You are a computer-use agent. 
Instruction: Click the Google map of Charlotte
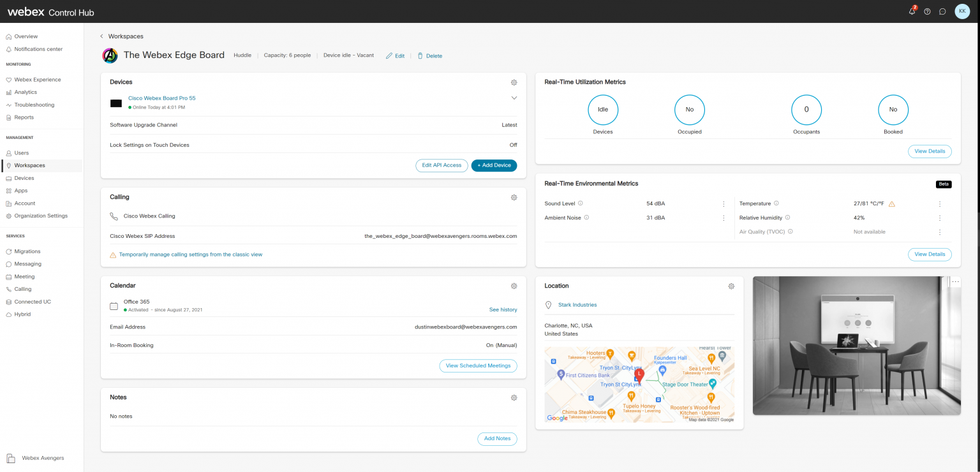639,384
